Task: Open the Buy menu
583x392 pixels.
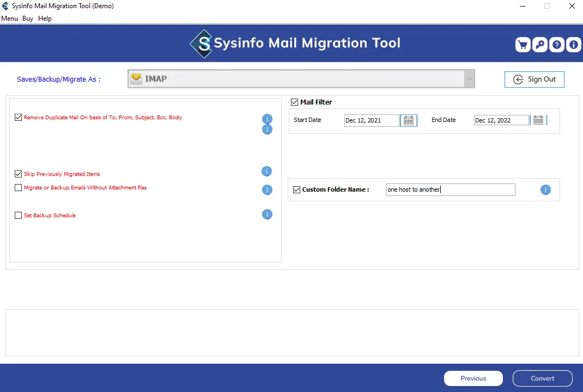Action: point(28,19)
